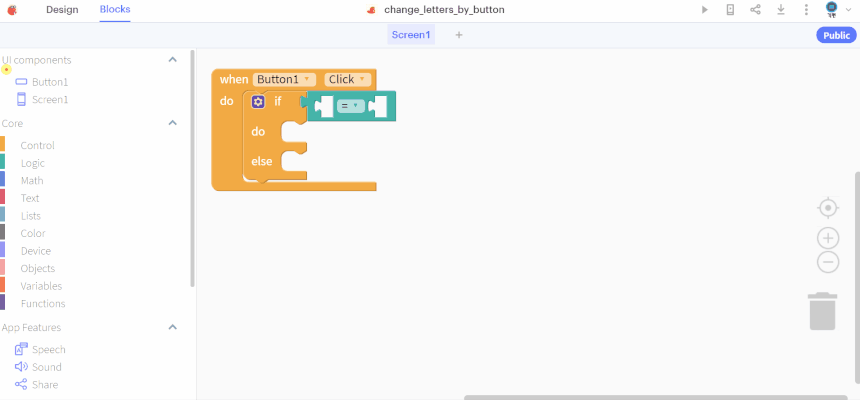Collapse the Core section

pos(172,123)
